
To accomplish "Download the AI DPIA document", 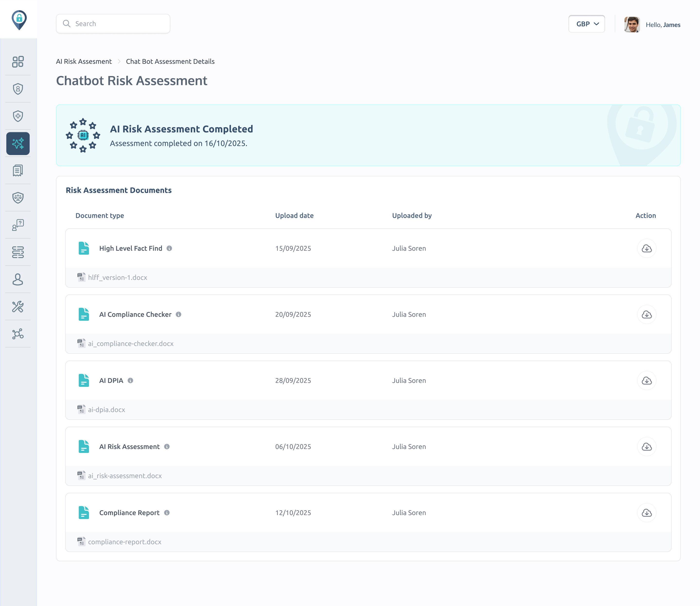I will click(x=646, y=381).
